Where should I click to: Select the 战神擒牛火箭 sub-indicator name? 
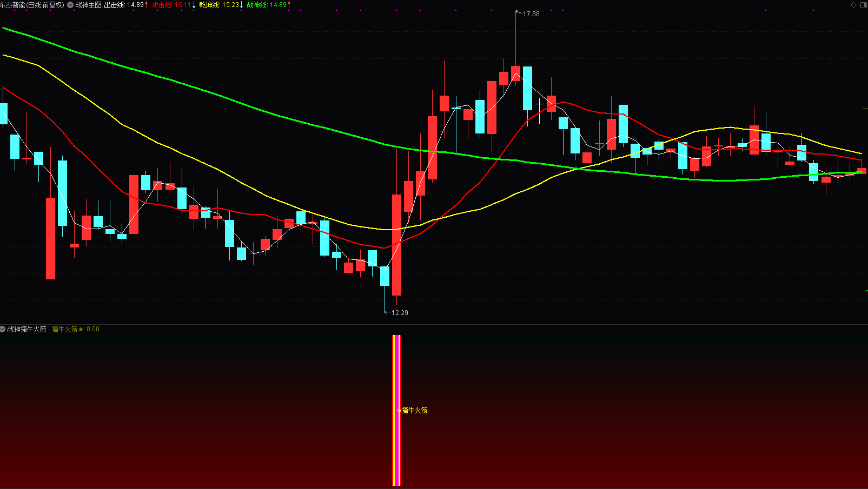click(x=27, y=329)
